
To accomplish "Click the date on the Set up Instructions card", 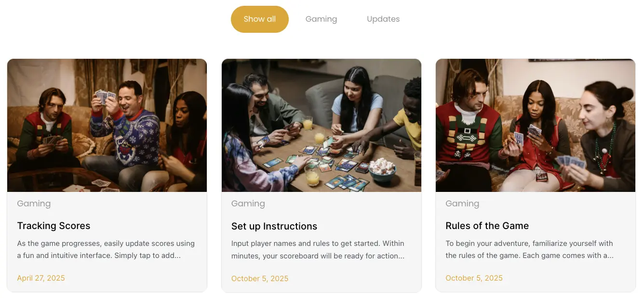I will (x=260, y=279).
